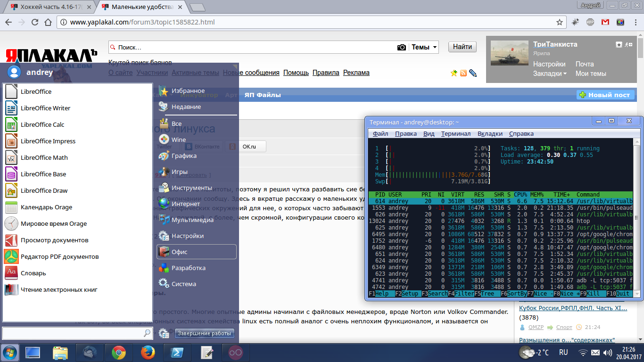Click the taskbar start orb

pos(10,353)
